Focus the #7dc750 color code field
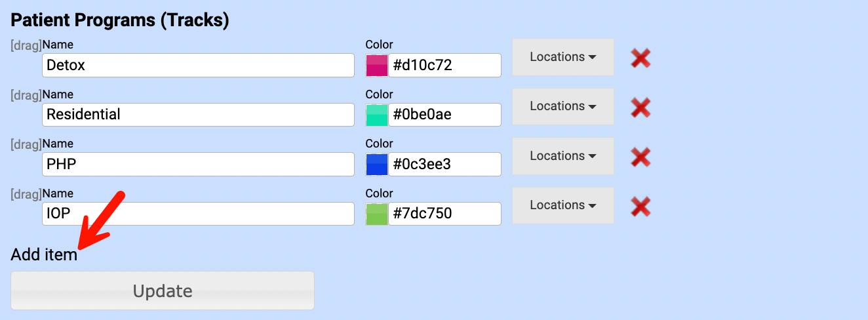Viewport: 868px width, 320px height. (444, 214)
